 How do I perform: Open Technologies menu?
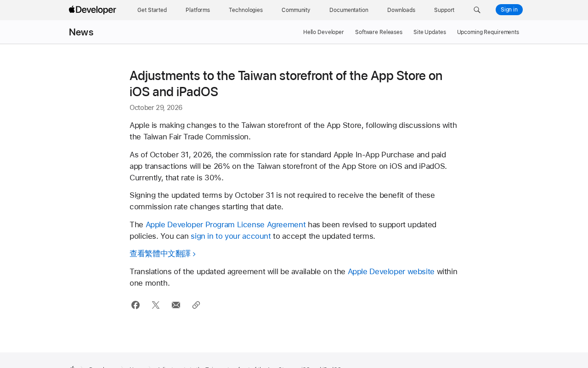(x=246, y=10)
